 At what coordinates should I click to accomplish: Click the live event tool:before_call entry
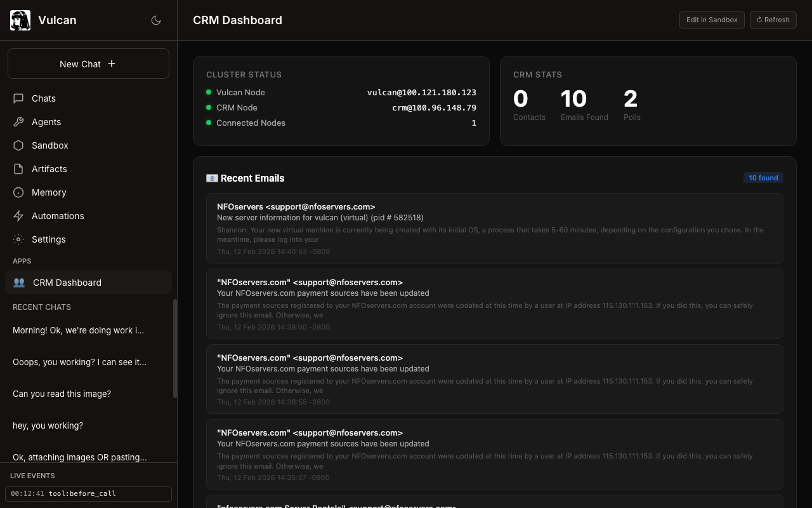point(88,493)
